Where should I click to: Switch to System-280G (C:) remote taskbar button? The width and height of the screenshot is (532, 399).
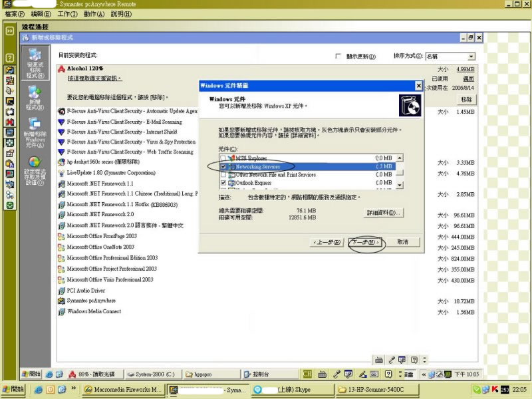coord(152,374)
